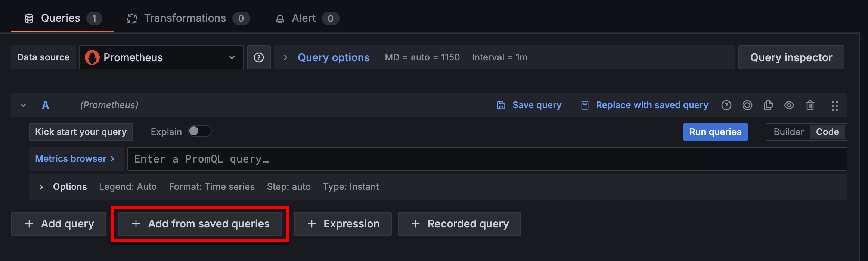Image resolution: width=868 pixels, height=261 pixels.
Task: Click the Alert bell icon
Action: (x=279, y=18)
